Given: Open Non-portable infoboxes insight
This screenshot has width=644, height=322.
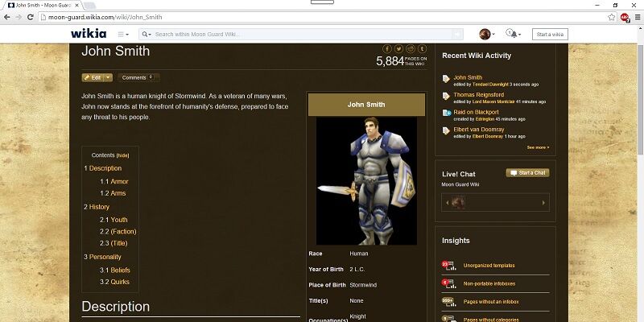Looking at the screenshot, I should click(x=489, y=284).
